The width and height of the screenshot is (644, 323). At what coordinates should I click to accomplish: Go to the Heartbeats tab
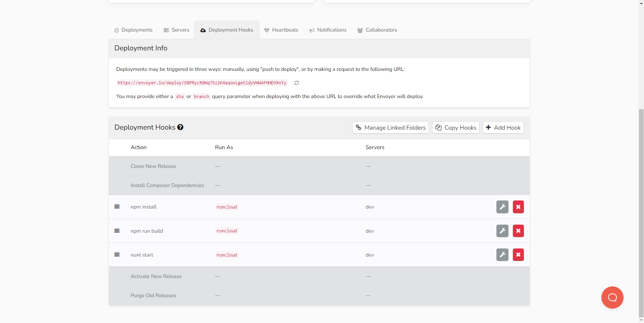tap(281, 30)
